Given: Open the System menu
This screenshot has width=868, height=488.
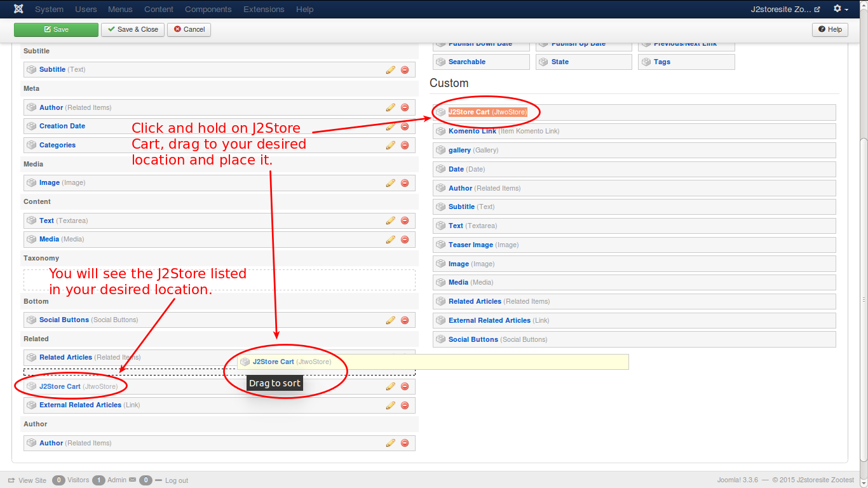Looking at the screenshot, I should [49, 10].
